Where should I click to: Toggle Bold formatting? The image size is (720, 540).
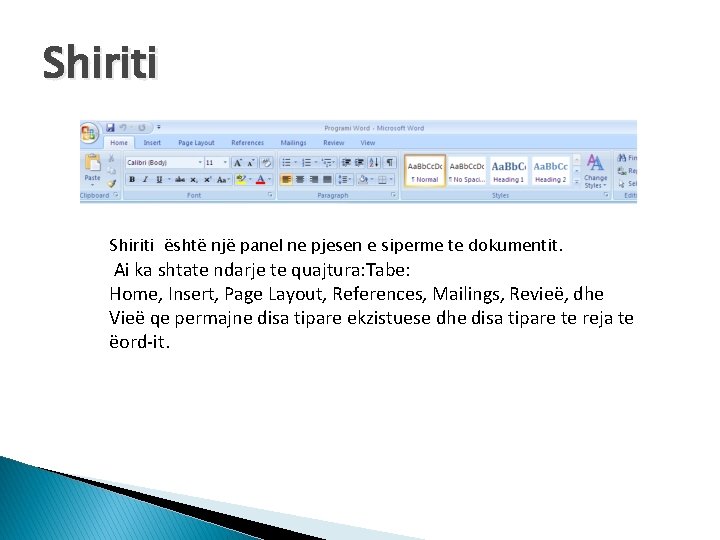[x=132, y=180]
